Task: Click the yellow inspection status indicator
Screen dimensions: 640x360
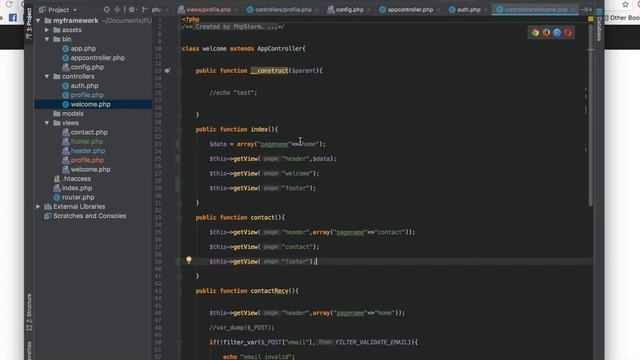Action: click(590, 19)
